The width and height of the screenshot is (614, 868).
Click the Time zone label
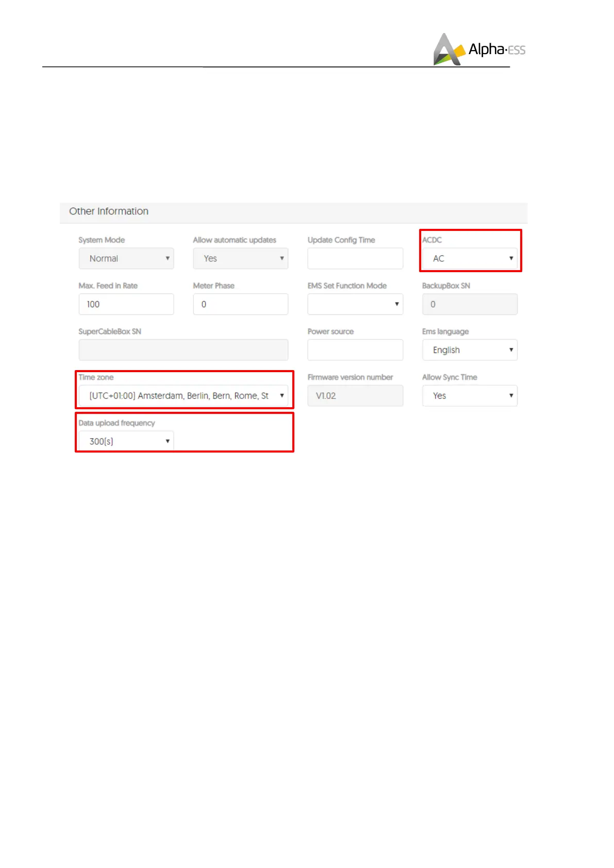pos(96,377)
